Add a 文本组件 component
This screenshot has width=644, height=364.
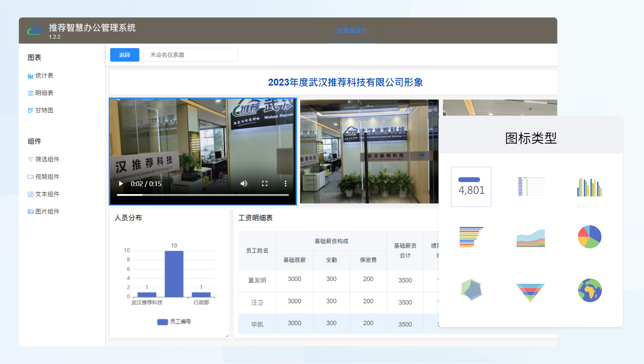tap(47, 194)
